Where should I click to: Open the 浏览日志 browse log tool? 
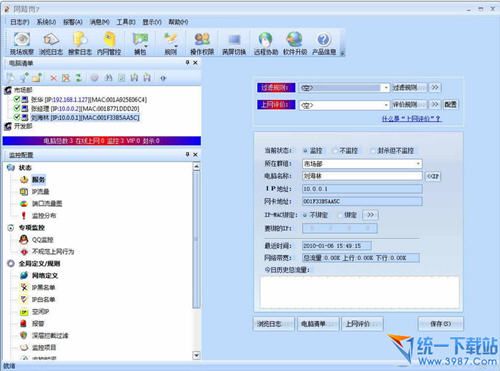[x=51, y=43]
